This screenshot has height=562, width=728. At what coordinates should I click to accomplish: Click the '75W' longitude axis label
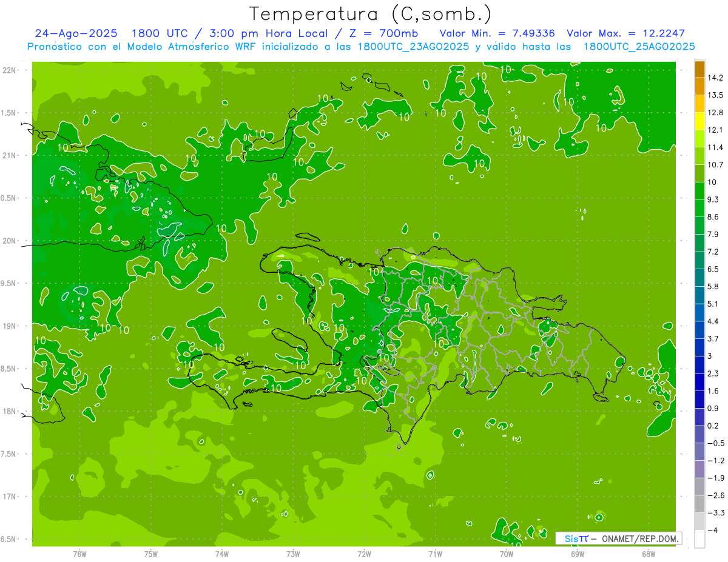pyautogui.click(x=150, y=554)
